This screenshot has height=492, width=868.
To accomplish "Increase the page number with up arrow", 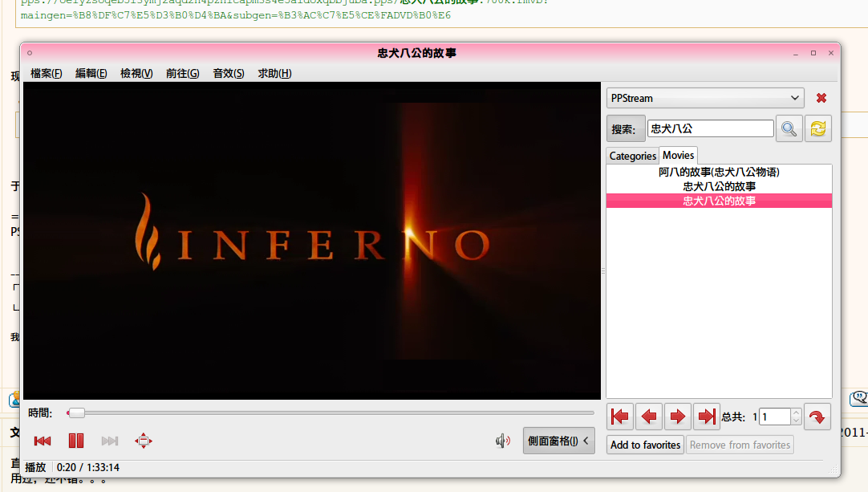I will [796, 413].
